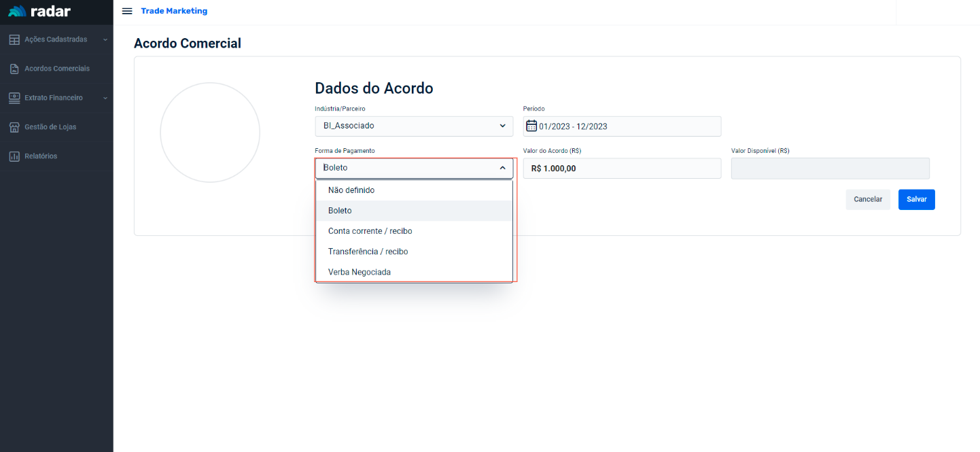Click the Gestão de Lojas store icon

(14, 127)
